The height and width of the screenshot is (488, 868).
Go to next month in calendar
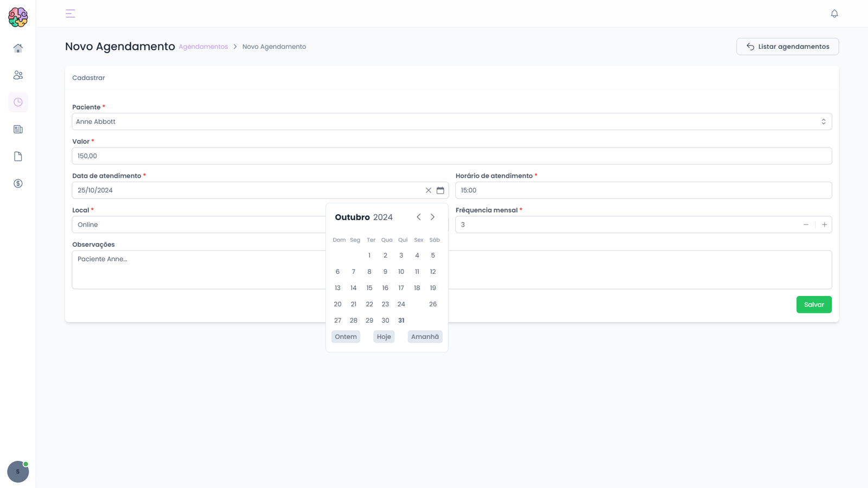[432, 217]
